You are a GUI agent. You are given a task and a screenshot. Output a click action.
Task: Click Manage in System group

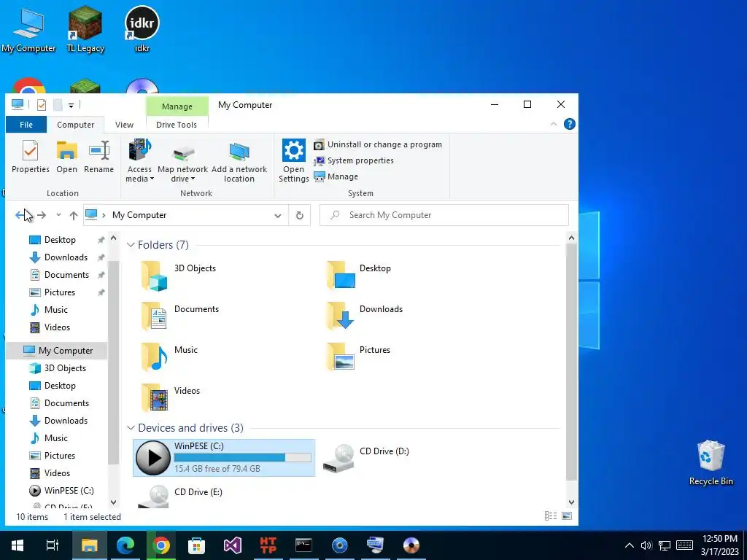point(336,176)
